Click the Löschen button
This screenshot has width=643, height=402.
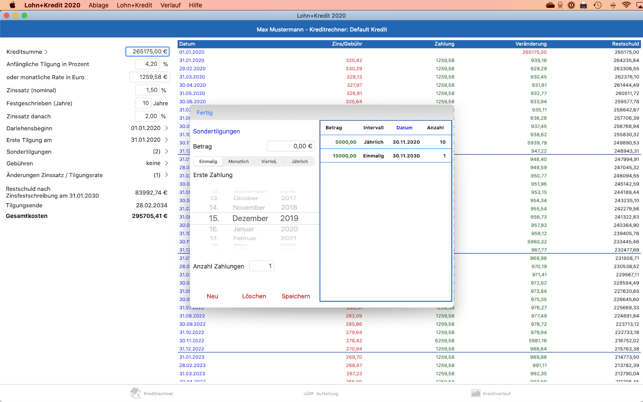(x=253, y=296)
